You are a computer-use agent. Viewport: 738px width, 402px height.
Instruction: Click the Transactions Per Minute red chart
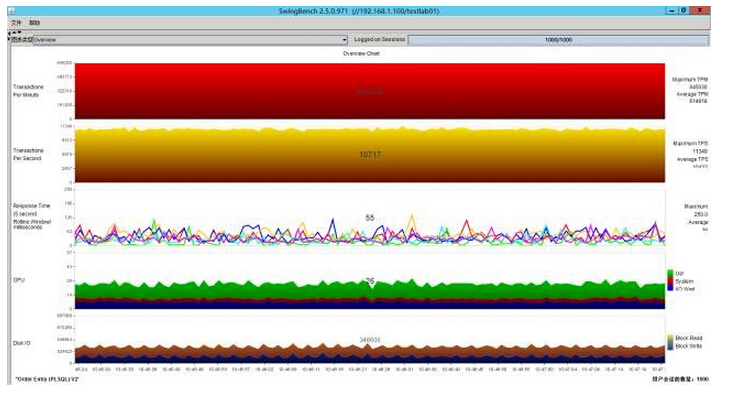tap(370, 91)
